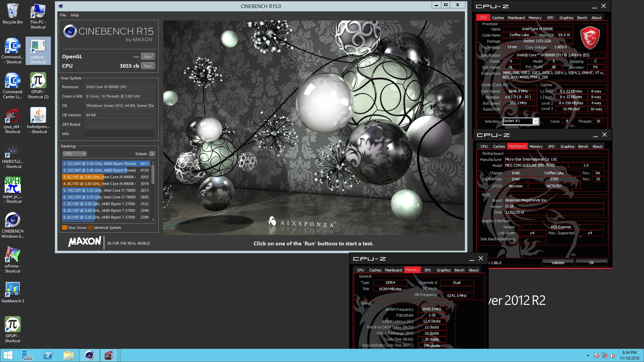The image size is (644, 362).
Task: Run the CPU benchmark
Action: tap(148, 66)
